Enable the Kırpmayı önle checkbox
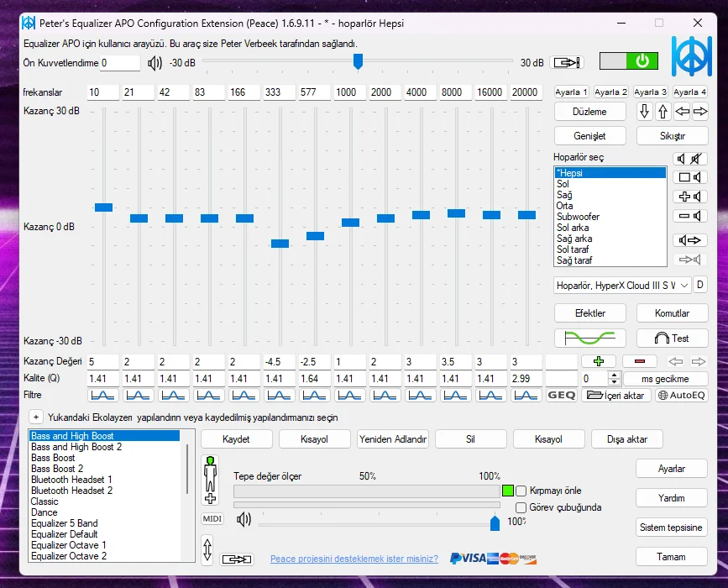728x588 pixels. [x=521, y=491]
